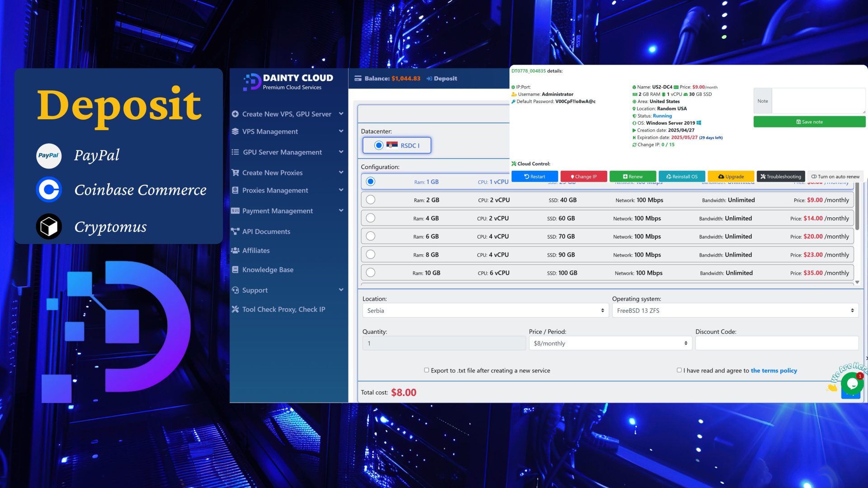Viewport: 868px width, 488px height.
Task: Expand Proxies Management chevron
Action: 341,190
